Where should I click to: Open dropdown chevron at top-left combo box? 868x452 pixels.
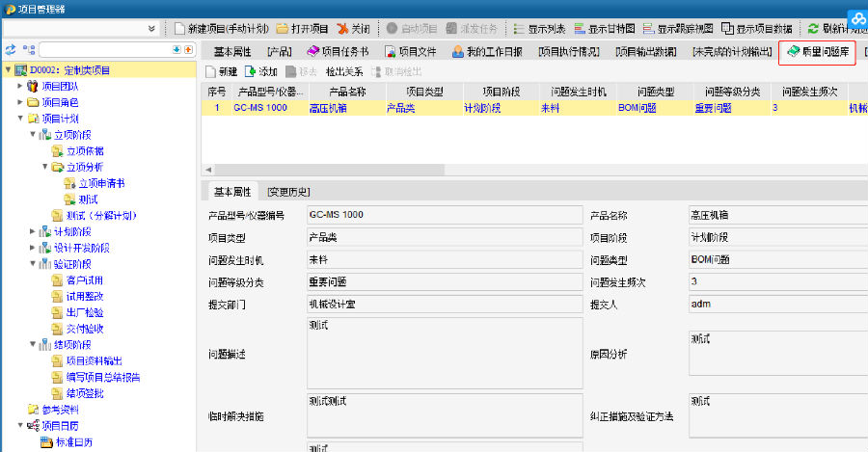click(x=152, y=29)
